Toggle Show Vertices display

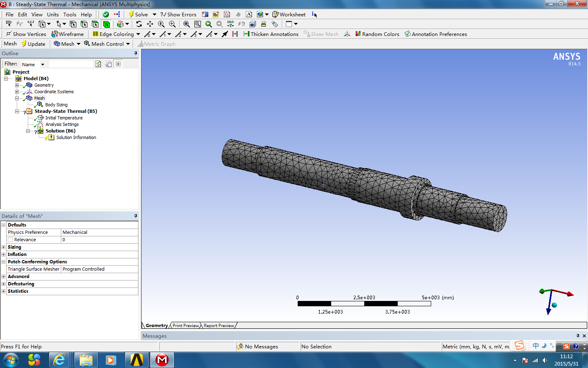(26, 34)
